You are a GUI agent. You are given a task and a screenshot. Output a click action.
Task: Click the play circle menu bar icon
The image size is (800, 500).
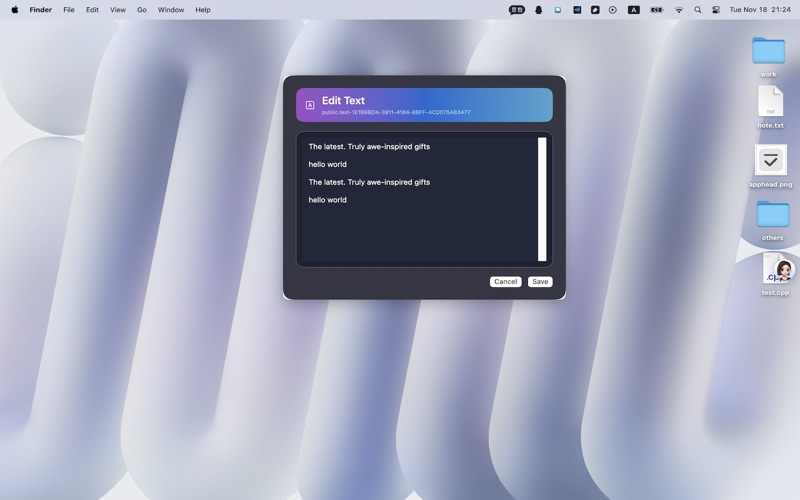pyautogui.click(x=613, y=10)
